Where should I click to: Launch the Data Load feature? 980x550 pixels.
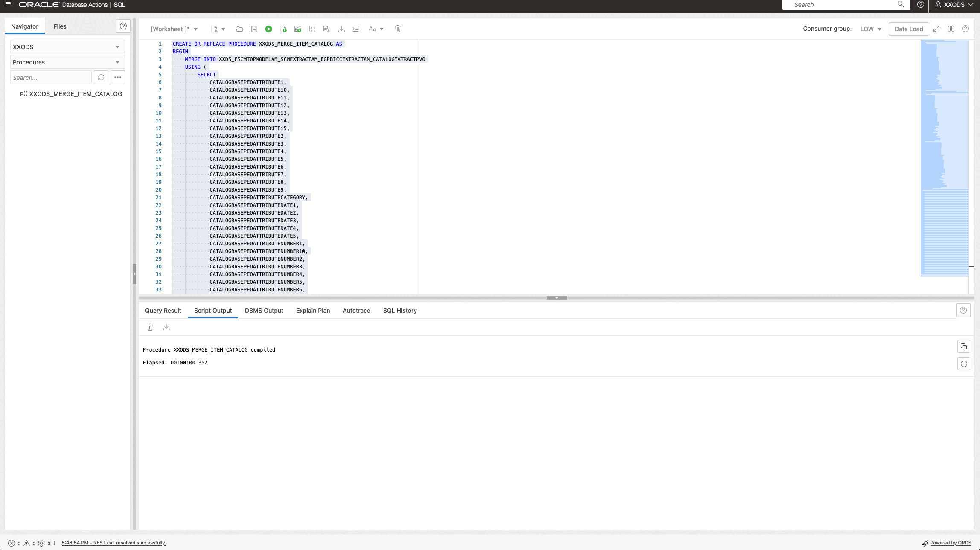coord(908,29)
